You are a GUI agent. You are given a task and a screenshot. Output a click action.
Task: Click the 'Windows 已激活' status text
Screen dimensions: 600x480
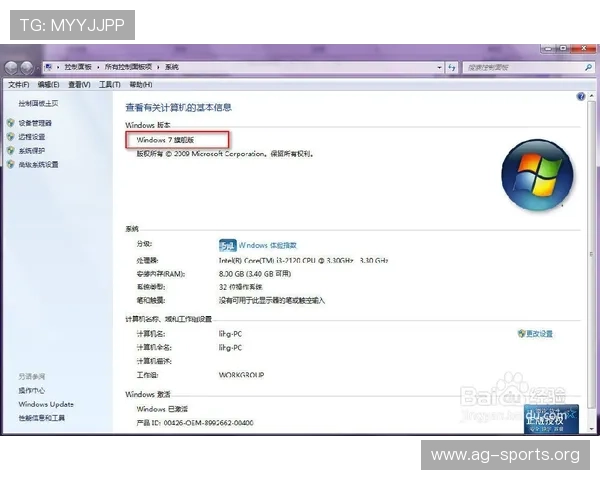click(x=162, y=409)
